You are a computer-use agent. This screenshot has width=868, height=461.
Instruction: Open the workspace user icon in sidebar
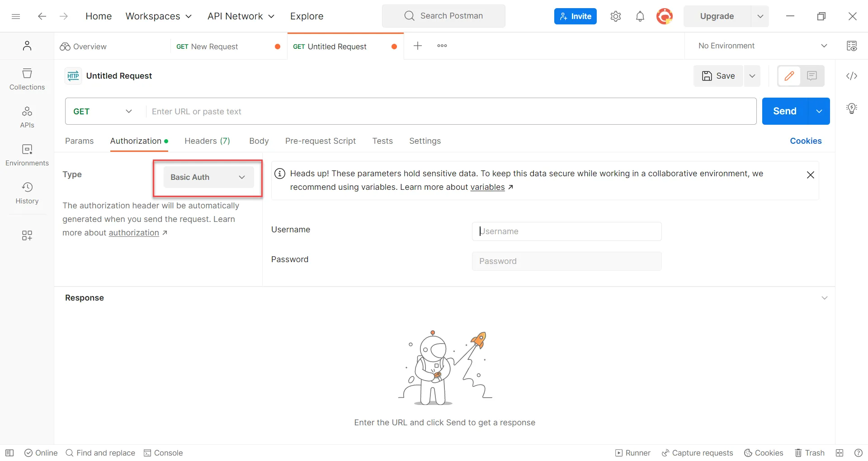[27, 46]
